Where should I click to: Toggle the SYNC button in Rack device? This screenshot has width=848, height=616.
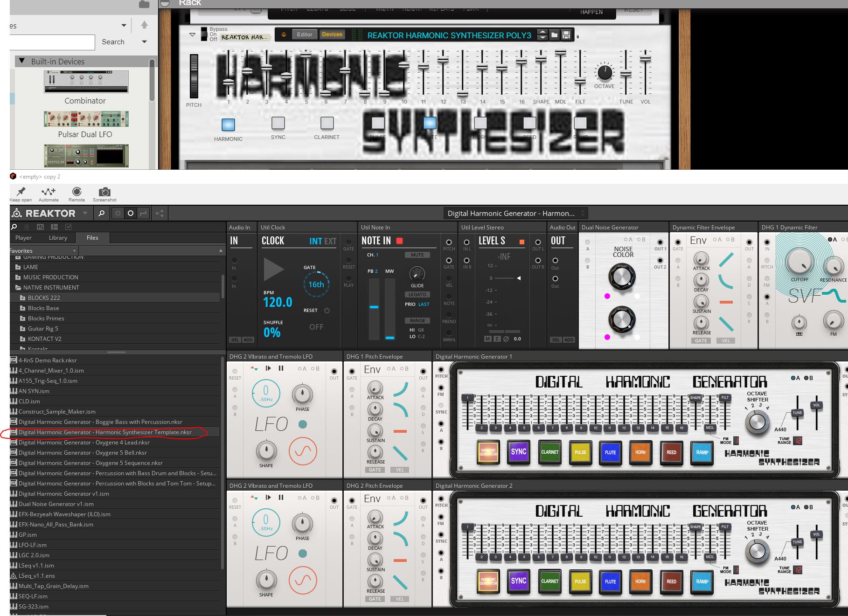click(x=278, y=123)
